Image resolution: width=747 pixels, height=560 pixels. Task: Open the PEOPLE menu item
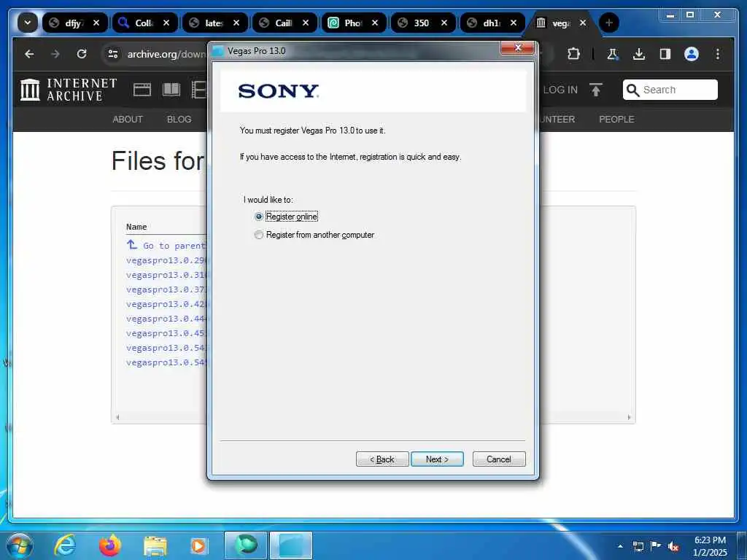coord(616,119)
